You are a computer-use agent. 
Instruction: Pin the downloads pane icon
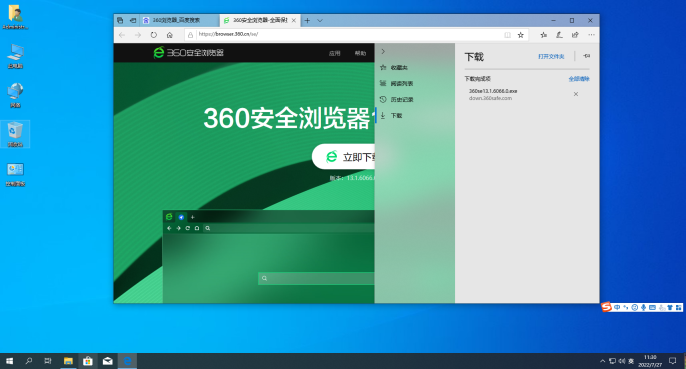click(587, 56)
